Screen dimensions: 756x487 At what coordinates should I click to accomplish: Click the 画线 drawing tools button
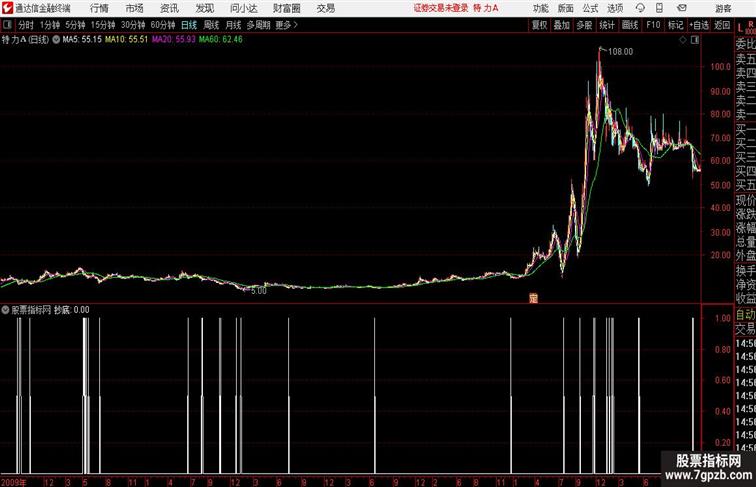point(630,25)
